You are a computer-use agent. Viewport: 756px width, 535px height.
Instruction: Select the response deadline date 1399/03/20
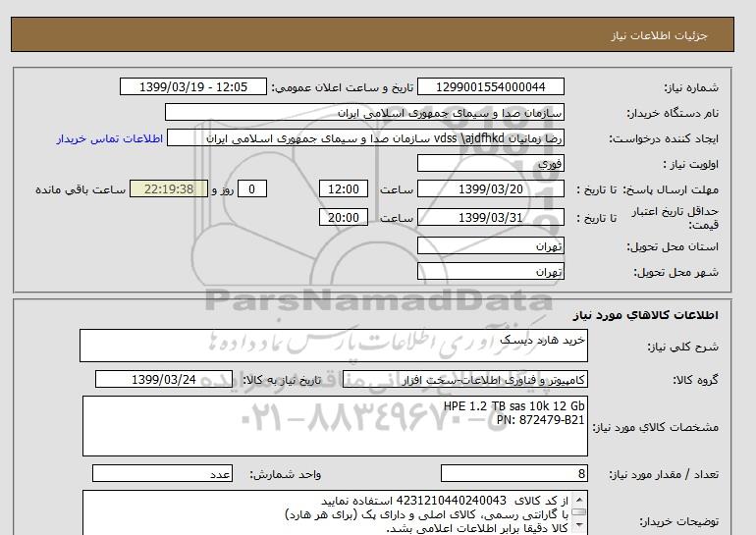click(490, 188)
